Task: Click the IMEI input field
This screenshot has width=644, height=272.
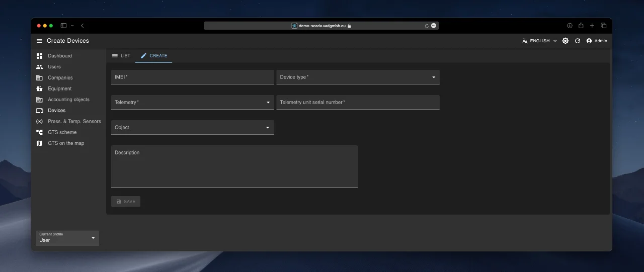Action: click(192, 77)
